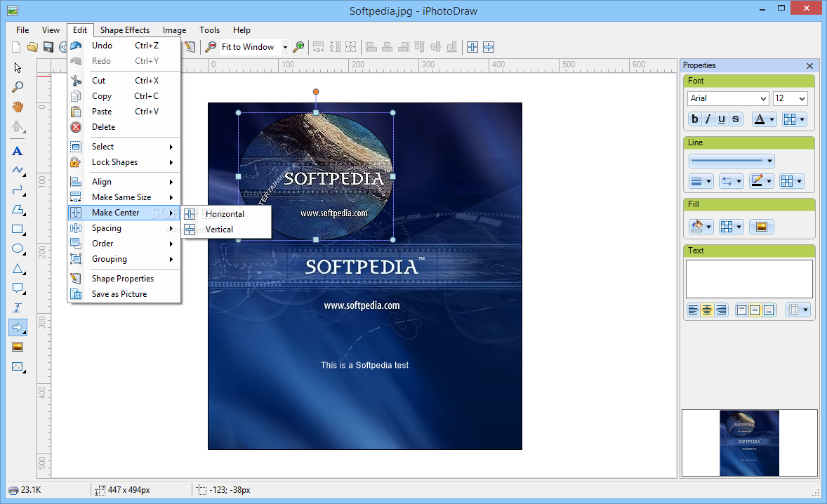Image resolution: width=827 pixels, height=504 pixels.
Task: Open the Fill pattern grid dropdown
Action: point(732,227)
